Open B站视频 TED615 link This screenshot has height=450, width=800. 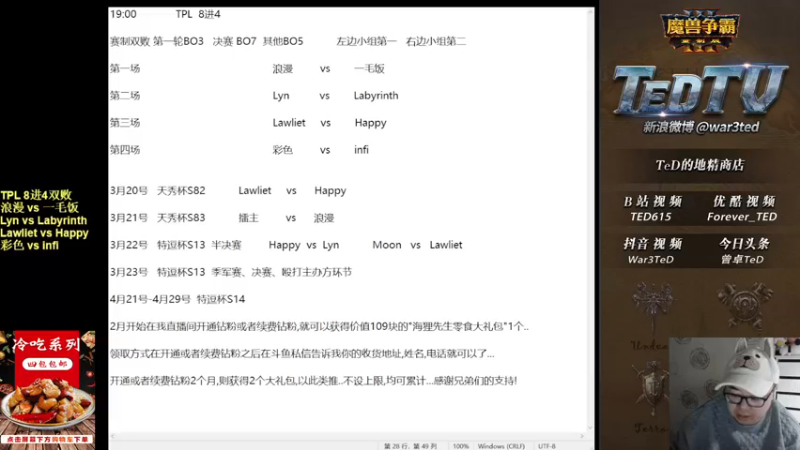coord(652,208)
